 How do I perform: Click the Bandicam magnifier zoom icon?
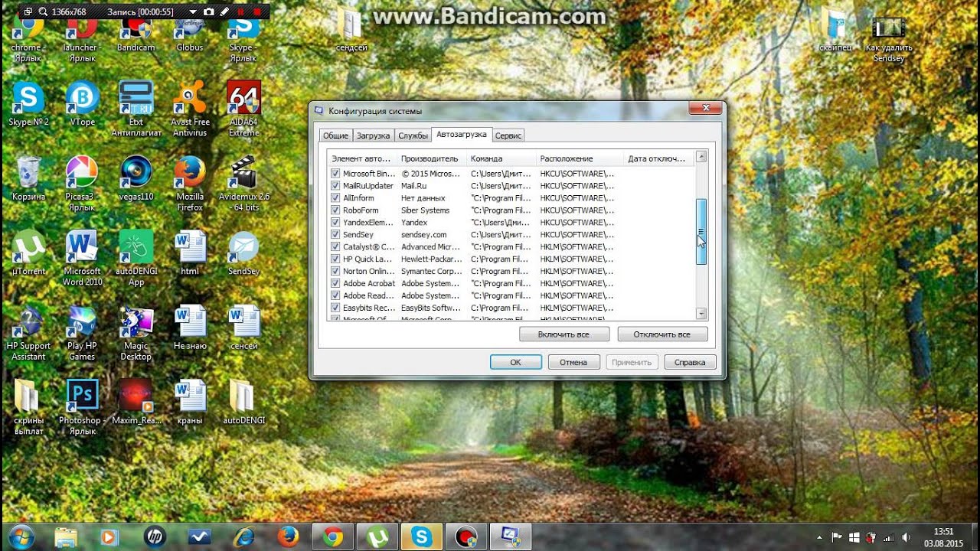coord(43,12)
